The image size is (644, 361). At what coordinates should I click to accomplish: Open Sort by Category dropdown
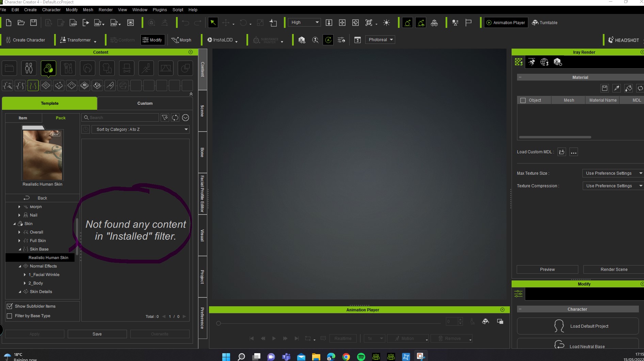[140, 130]
